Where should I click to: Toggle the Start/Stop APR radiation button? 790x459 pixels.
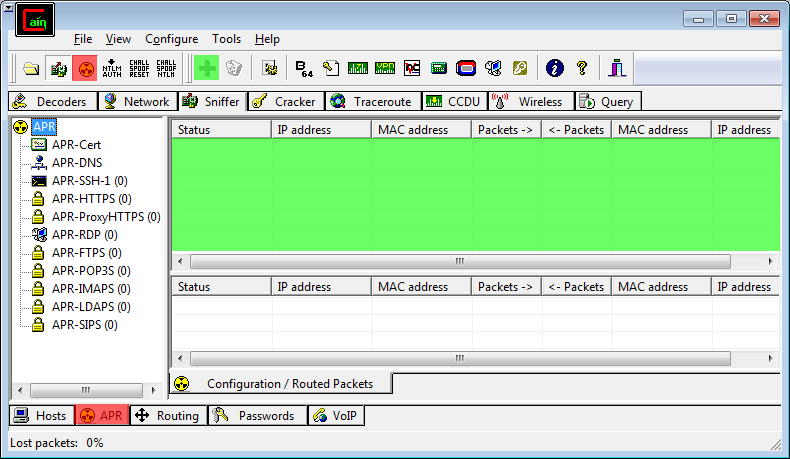[x=85, y=68]
